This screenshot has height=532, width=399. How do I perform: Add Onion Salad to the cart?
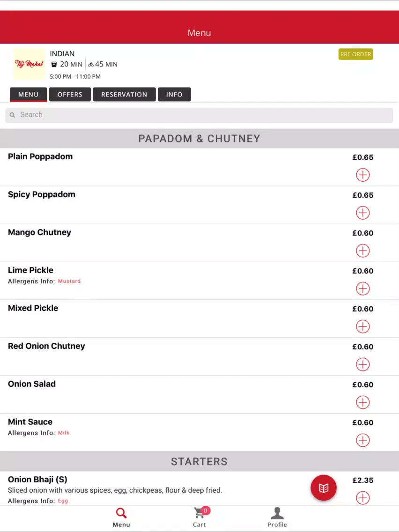pyautogui.click(x=362, y=402)
